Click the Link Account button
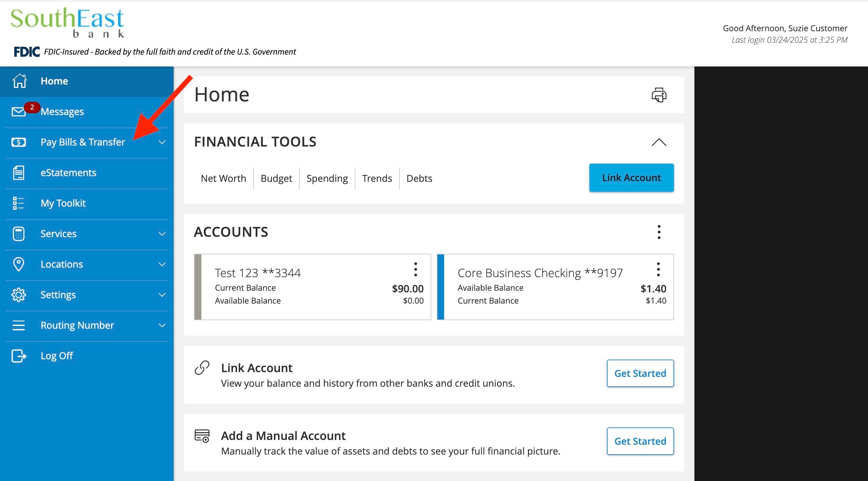Screen dimensions: 868x481 click(631, 177)
